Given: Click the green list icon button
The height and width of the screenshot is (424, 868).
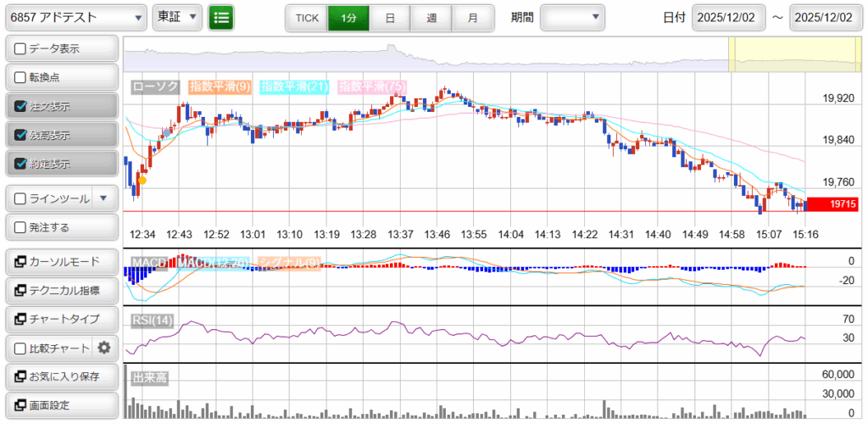Looking at the screenshot, I should pos(221,17).
